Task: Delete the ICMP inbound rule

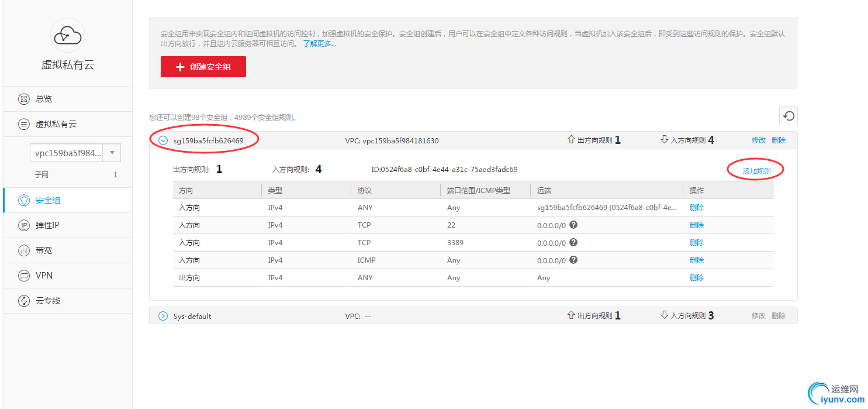Action: click(697, 260)
